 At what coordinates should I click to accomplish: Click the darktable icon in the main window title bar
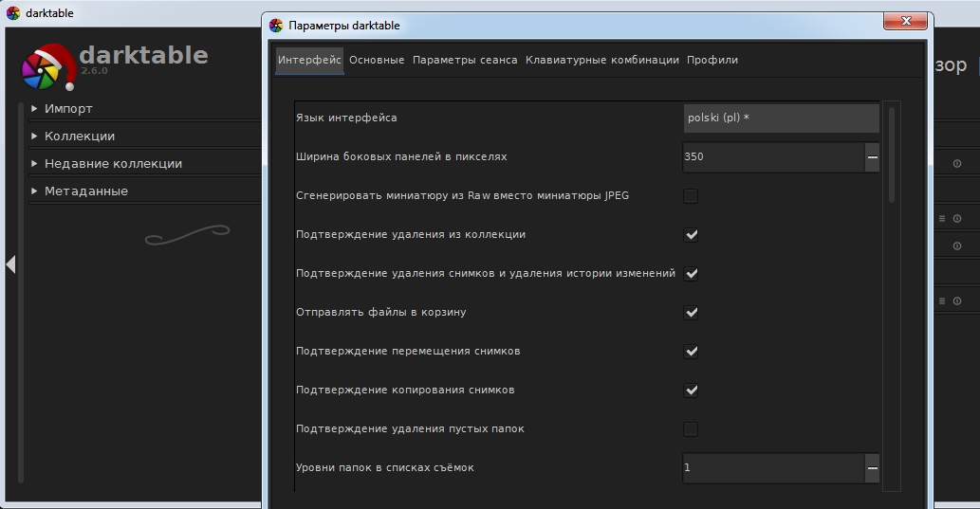point(13,13)
